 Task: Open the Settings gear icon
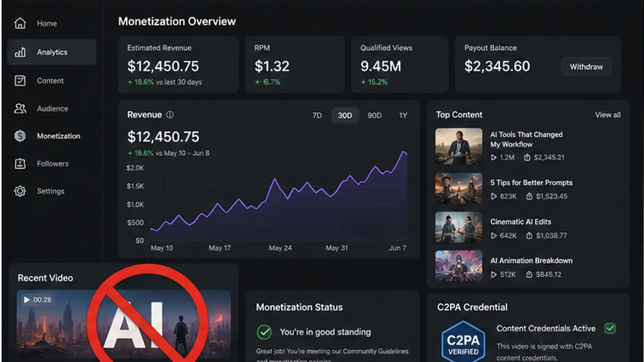[20, 191]
